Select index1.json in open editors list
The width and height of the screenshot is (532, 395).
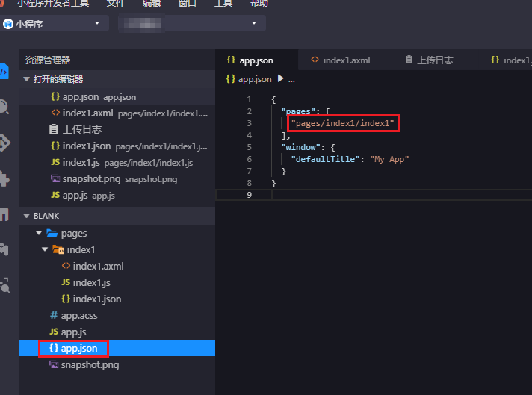point(117,146)
